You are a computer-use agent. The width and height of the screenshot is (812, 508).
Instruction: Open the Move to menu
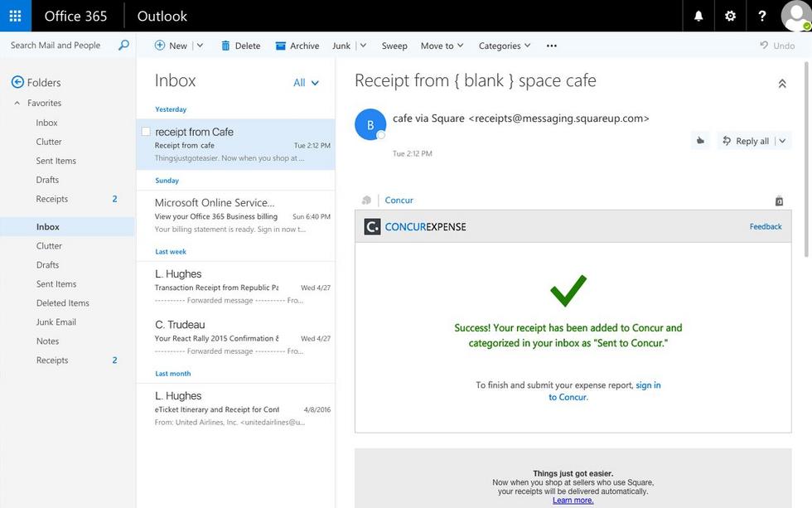[442, 46]
